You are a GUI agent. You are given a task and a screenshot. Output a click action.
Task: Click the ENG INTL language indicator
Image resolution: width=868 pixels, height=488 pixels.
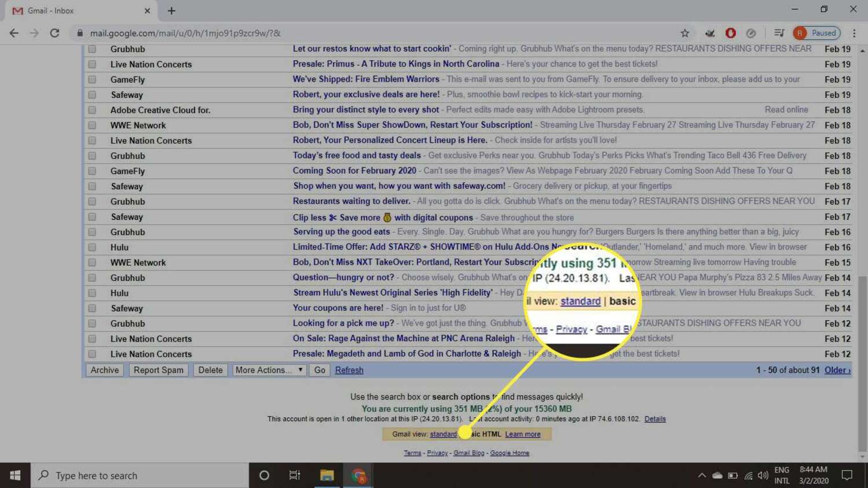pyautogui.click(x=782, y=475)
